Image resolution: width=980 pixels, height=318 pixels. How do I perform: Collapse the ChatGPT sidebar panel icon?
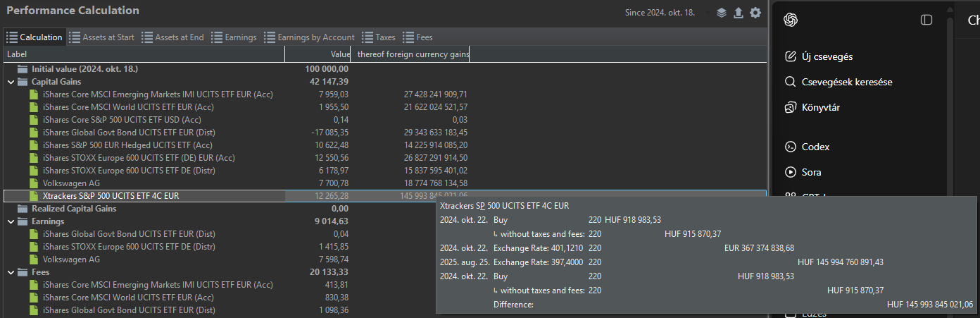point(926,20)
